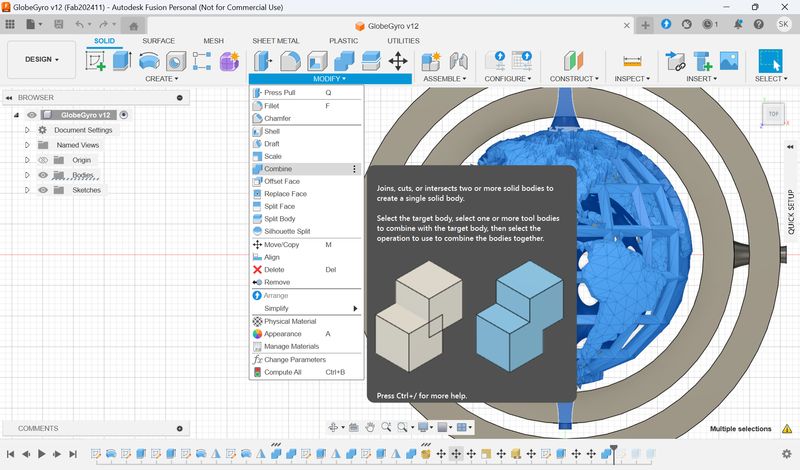Open the CONSTRUCT dropdown menu
800x470 pixels.
point(574,79)
